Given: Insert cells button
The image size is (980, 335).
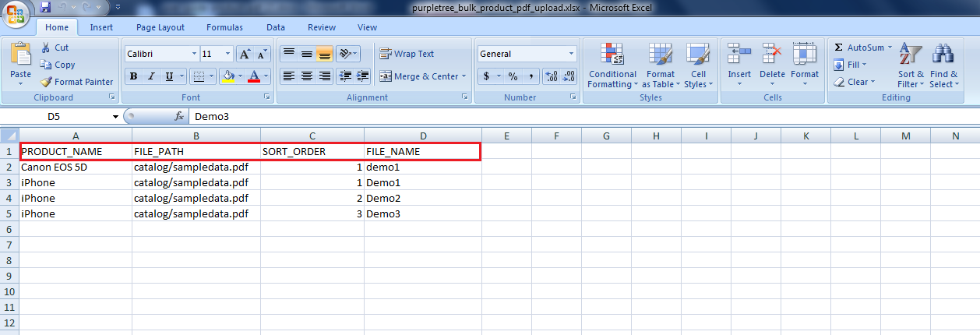Looking at the screenshot, I should click(739, 61).
